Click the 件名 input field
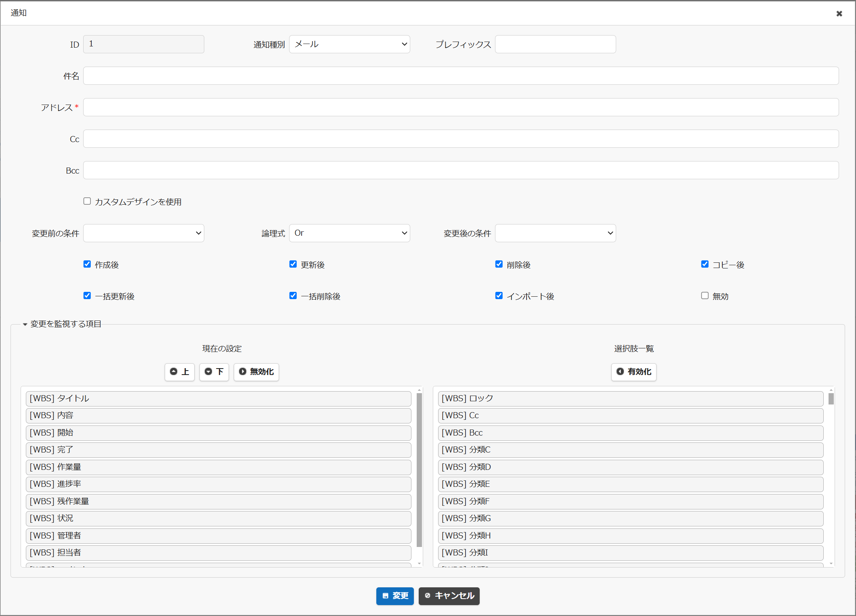 coord(461,75)
